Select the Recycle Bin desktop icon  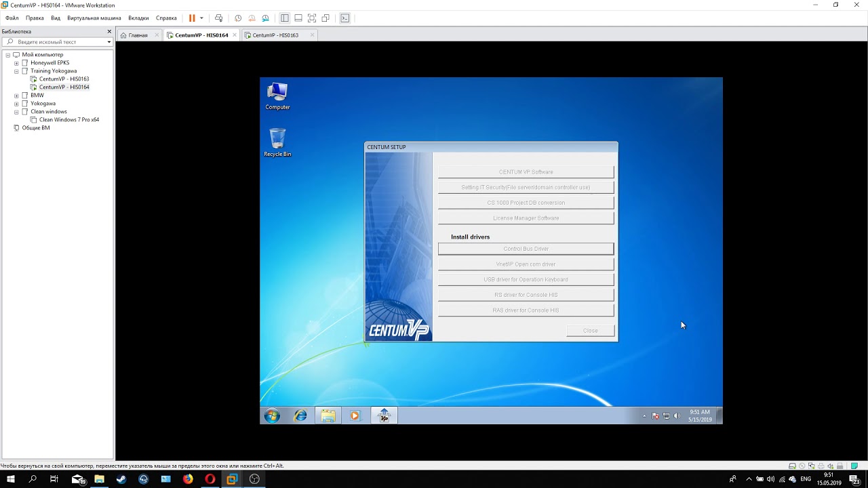point(277,142)
